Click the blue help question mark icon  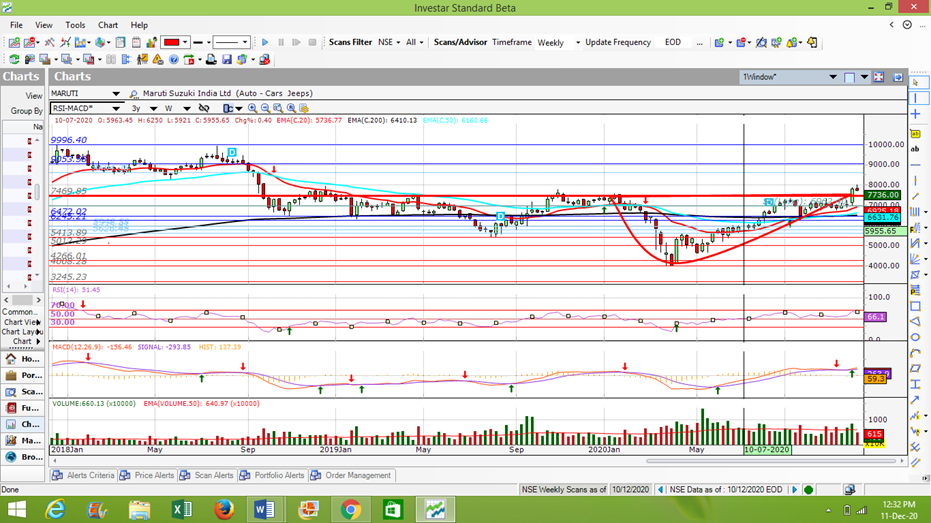[x=173, y=59]
